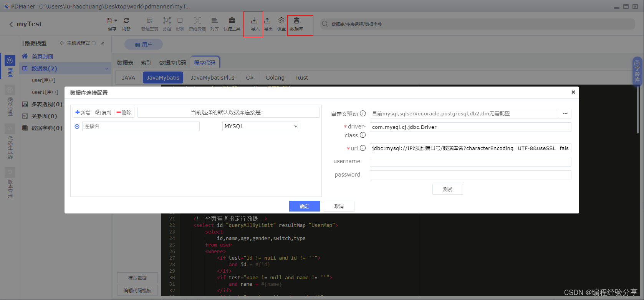This screenshot has width=644, height=300.
Task: Click the shape (形状) toolbar icon
Action: [x=180, y=21]
